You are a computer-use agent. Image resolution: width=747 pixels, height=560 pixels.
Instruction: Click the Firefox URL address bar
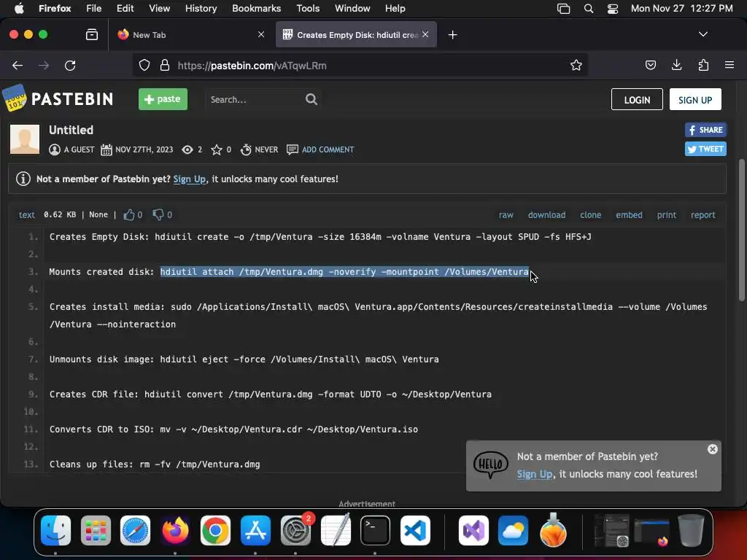click(x=360, y=65)
